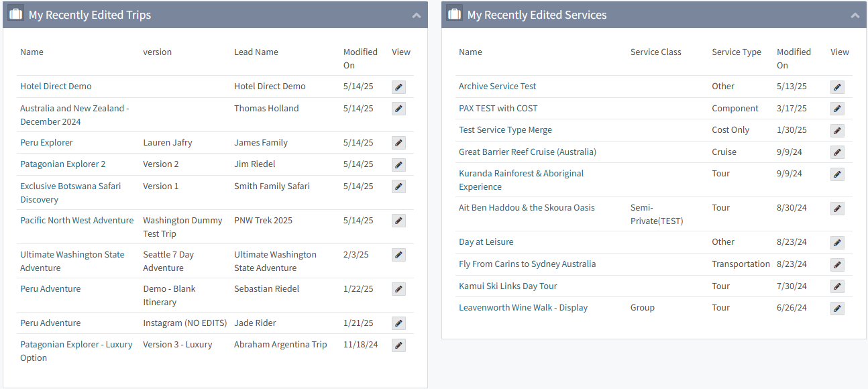Open pencil icon for Kuranda Rainforest service
868x389 pixels.
837,174
